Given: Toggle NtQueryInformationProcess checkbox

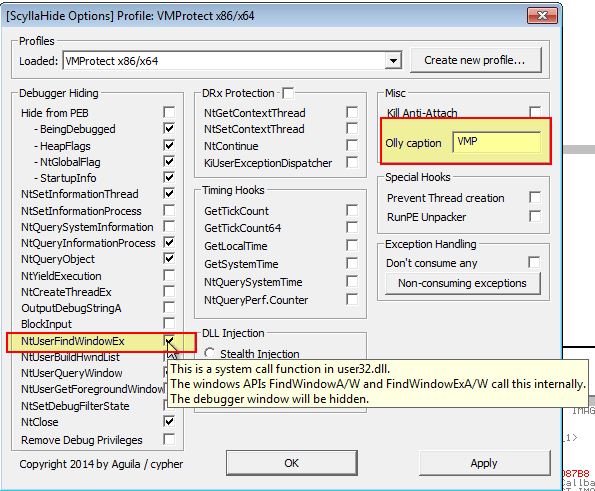Looking at the screenshot, I should tap(169, 242).
